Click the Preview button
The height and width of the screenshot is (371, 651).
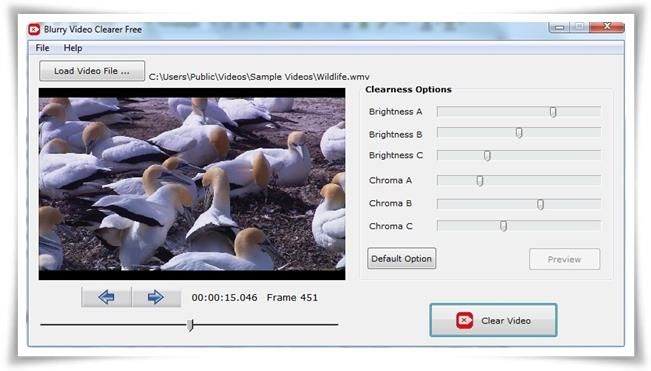(564, 259)
